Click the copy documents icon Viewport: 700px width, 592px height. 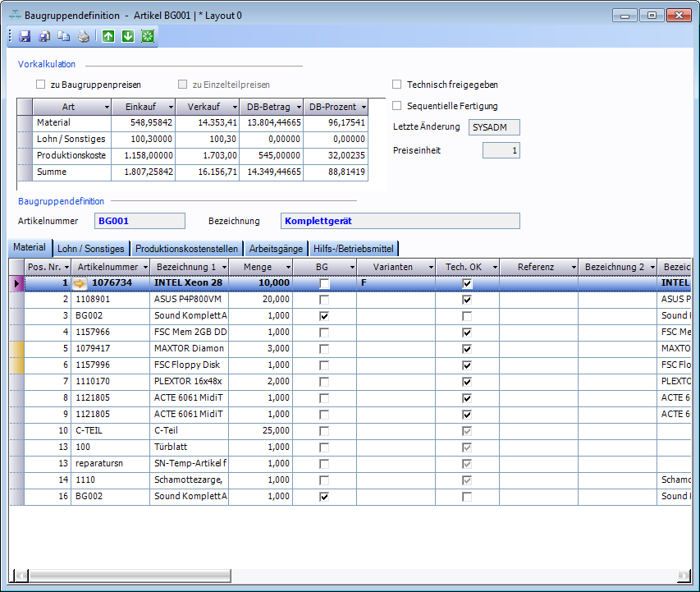pyautogui.click(x=64, y=36)
